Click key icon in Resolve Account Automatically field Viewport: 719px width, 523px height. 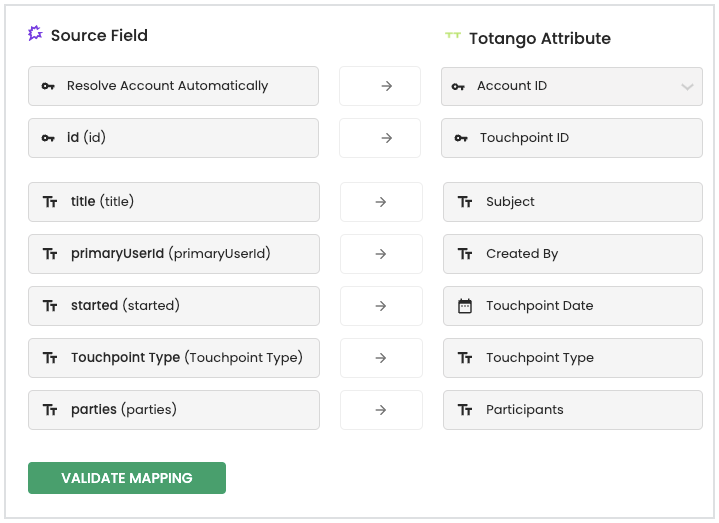click(48, 86)
